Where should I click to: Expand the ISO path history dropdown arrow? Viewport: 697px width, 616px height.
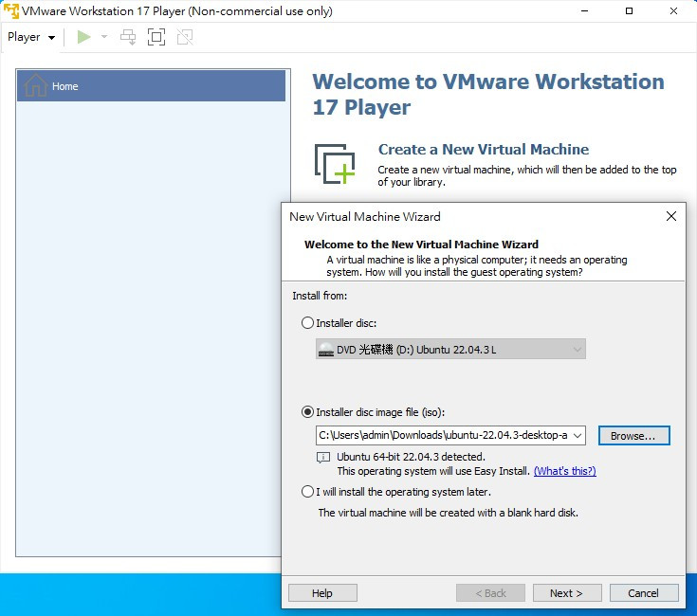[578, 436]
